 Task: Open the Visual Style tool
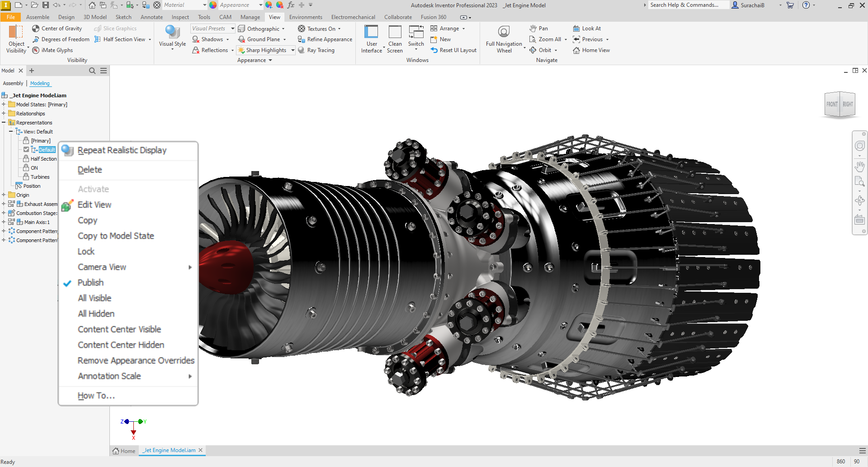tap(172, 36)
